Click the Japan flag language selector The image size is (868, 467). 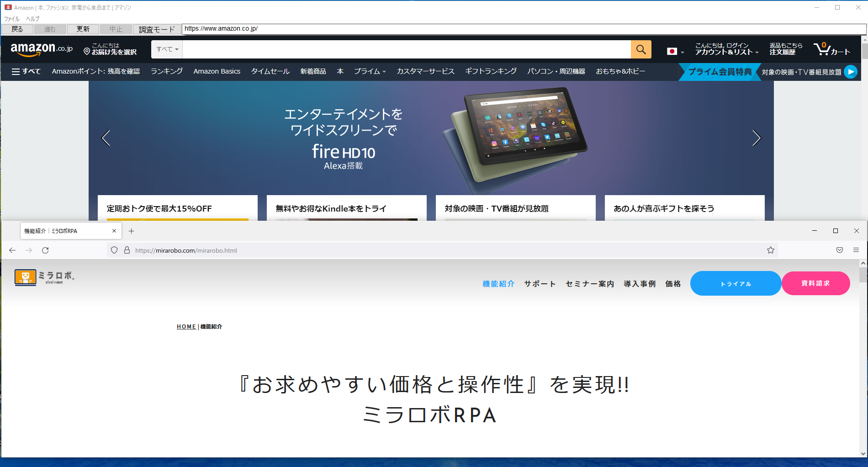point(675,52)
